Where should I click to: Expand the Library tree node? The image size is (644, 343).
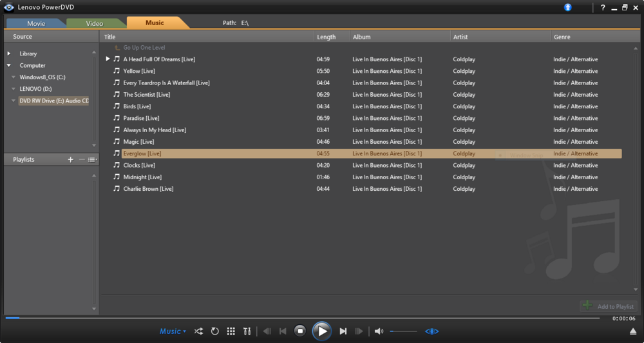(8, 54)
